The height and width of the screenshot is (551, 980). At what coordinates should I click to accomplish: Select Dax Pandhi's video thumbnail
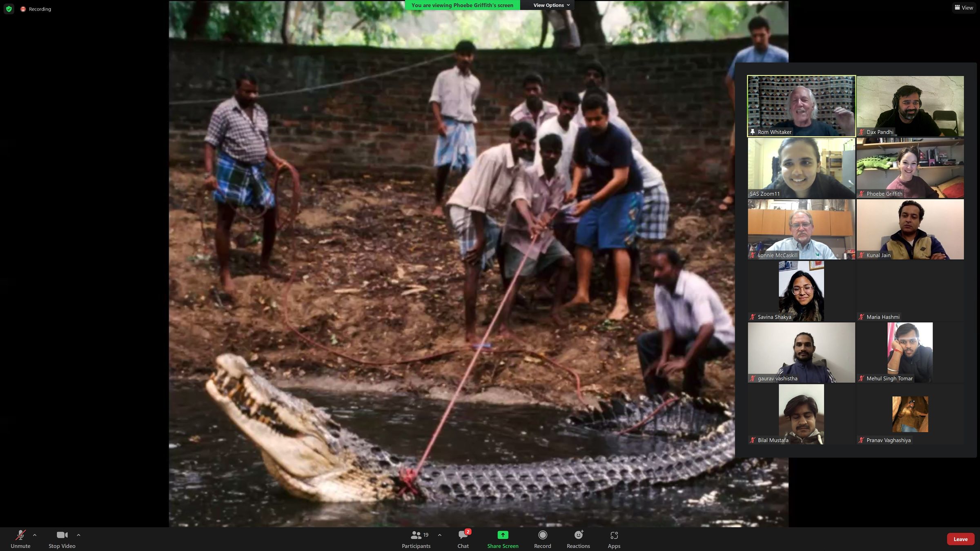pos(910,106)
